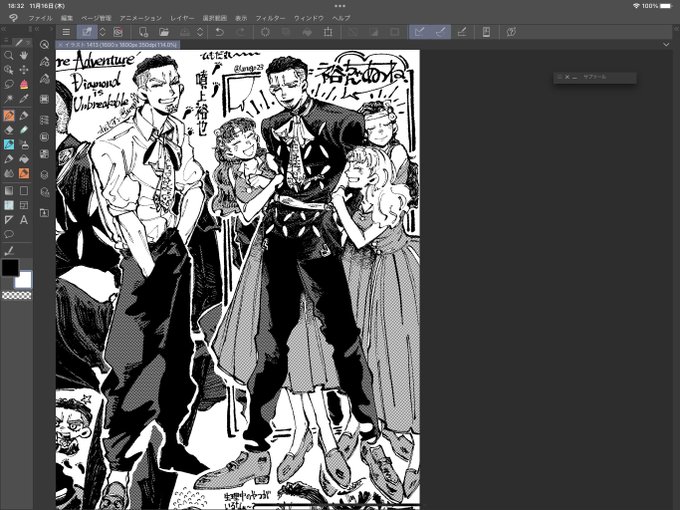The image size is (680, 510).
Task: Redo the undone action
Action: 241,32
